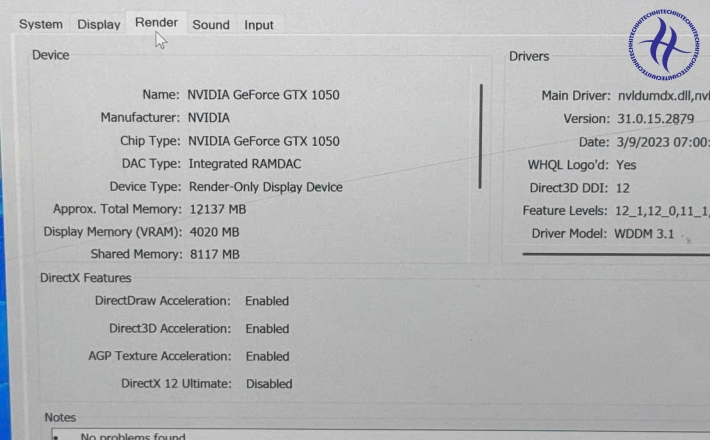Click the 'Date:' label in Drivers
710x440 pixels.
pyautogui.click(x=594, y=142)
